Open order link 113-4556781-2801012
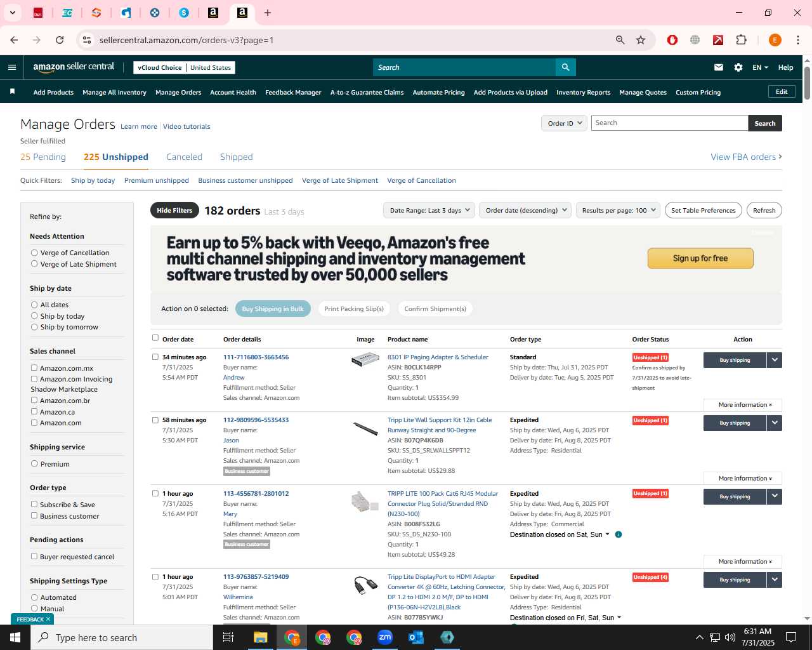This screenshot has height=650, width=812. [256, 493]
